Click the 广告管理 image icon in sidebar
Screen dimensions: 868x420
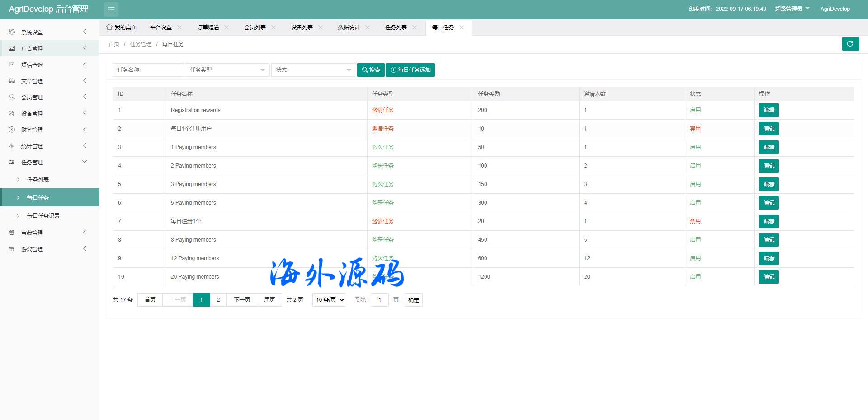pyautogui.click(x=12, y=48)
